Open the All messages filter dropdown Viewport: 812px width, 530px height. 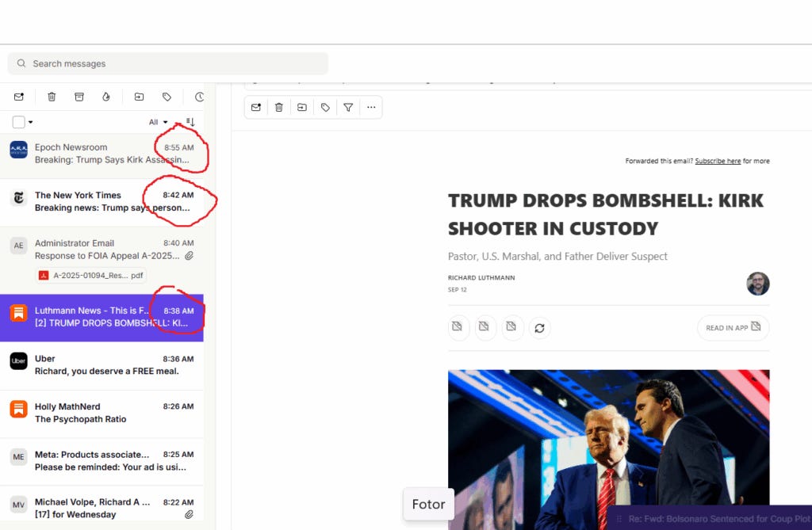(160, 121)
